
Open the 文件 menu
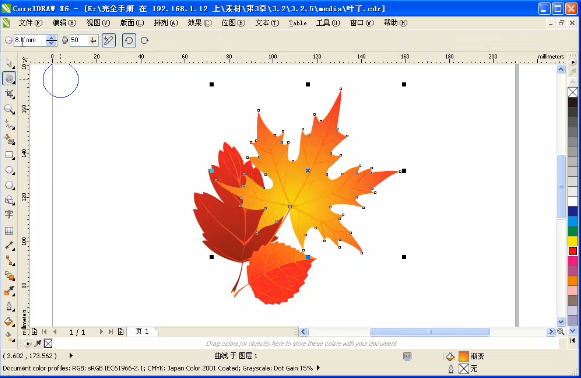pyautogui.click(x=30, y=23)
